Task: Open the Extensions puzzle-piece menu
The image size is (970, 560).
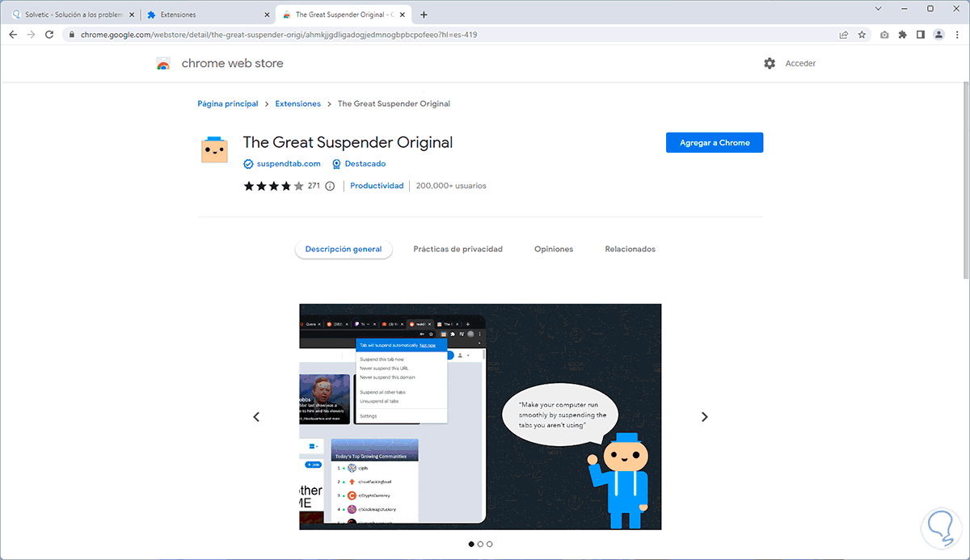Action: point(903,35)
